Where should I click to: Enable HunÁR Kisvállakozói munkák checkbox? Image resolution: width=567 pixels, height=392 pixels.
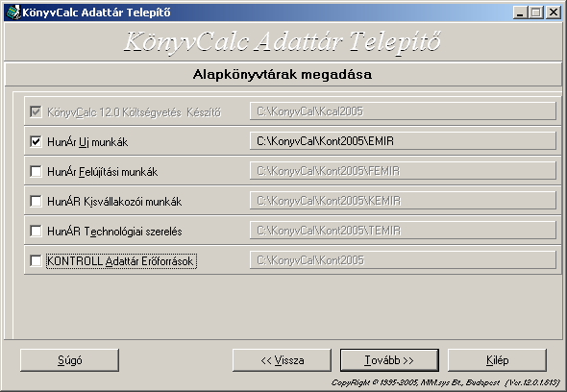36,201
